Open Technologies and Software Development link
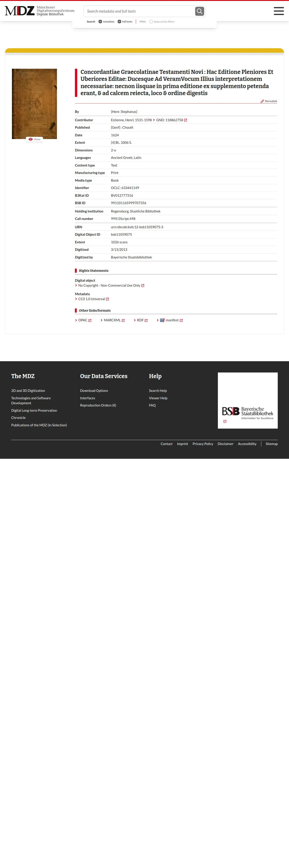The height and width of the screenshot is (868, 289). point(31,400)
